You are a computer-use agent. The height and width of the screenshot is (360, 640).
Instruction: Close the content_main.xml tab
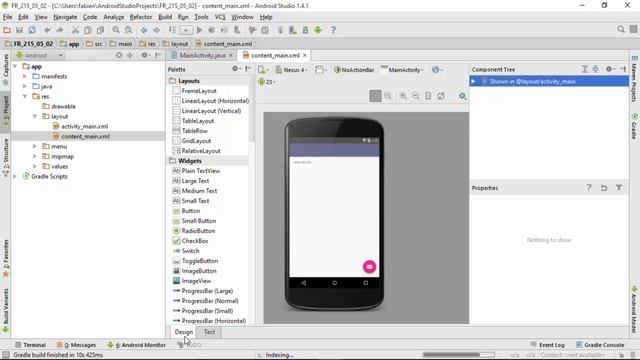[304, 55]
